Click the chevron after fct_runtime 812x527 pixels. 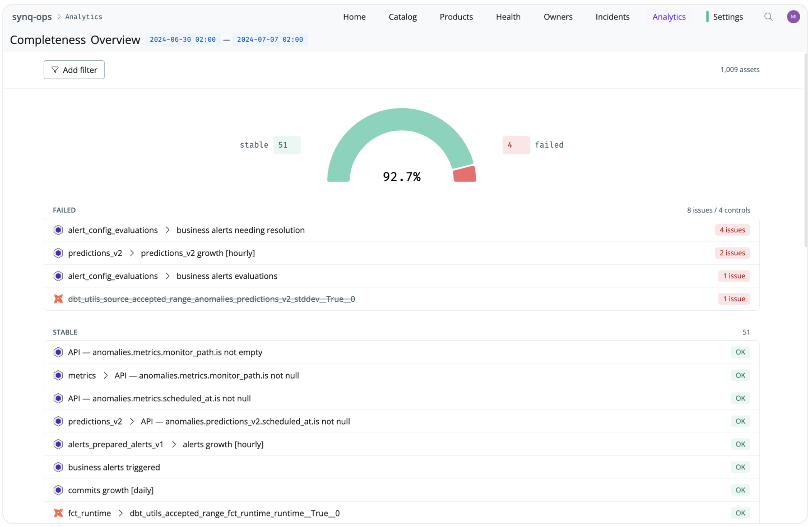(x=121, y=513)
